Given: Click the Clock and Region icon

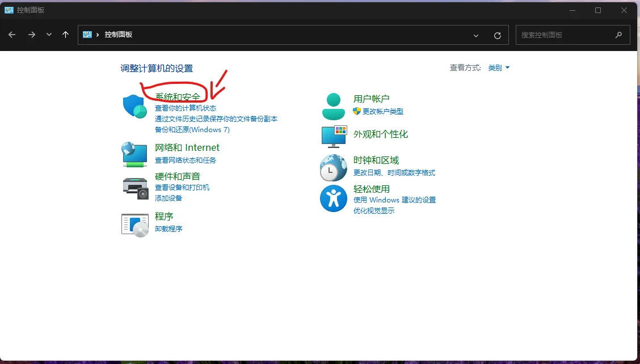Looking at the screenshot, I should click(x=333, y=167).
